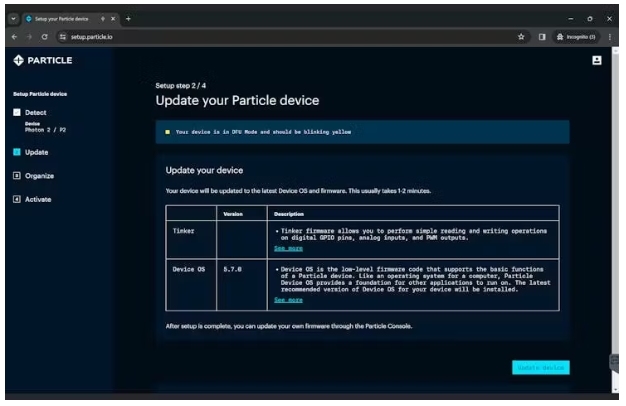
Task: Bookmark this page with the star icon
Action: pos(522,37)
